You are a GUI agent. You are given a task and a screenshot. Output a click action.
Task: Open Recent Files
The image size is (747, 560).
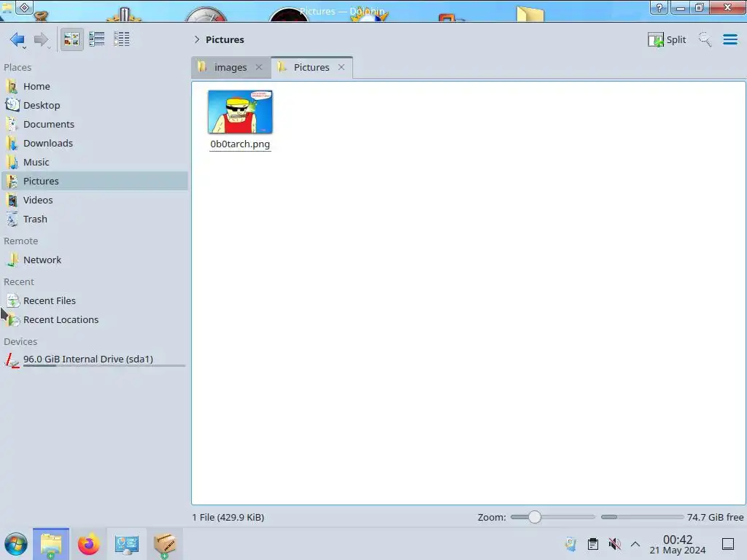96,301
